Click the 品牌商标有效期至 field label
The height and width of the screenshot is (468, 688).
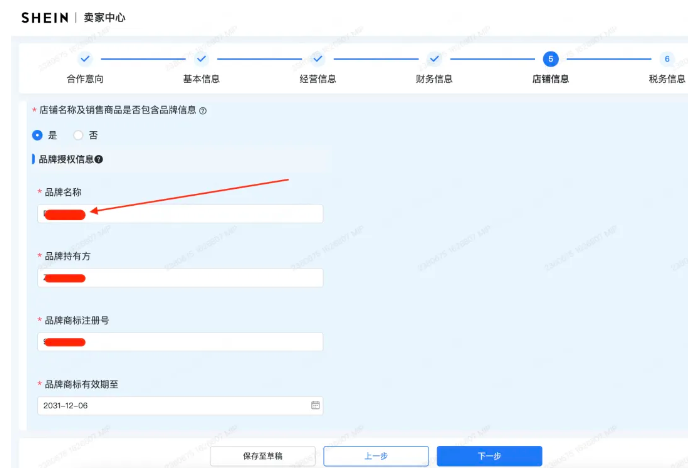(81, 384)
